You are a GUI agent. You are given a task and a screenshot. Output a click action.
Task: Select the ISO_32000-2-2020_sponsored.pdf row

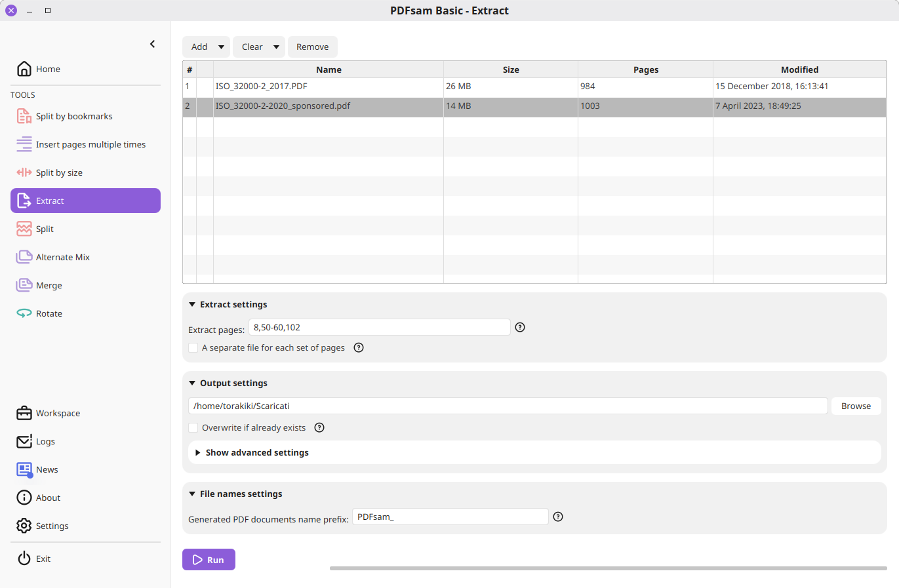pyautogui.click(x=534, y=106)
